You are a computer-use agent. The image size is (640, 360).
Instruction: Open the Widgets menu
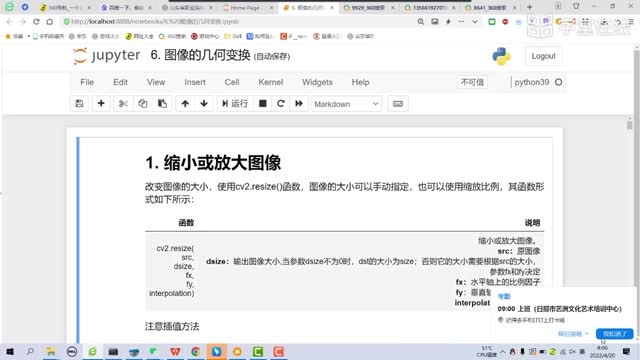[317, 82]
